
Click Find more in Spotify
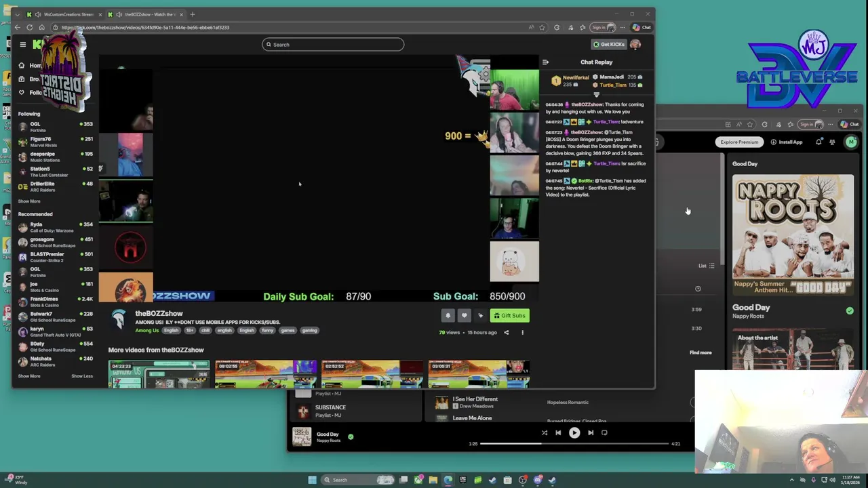point(701,352)
